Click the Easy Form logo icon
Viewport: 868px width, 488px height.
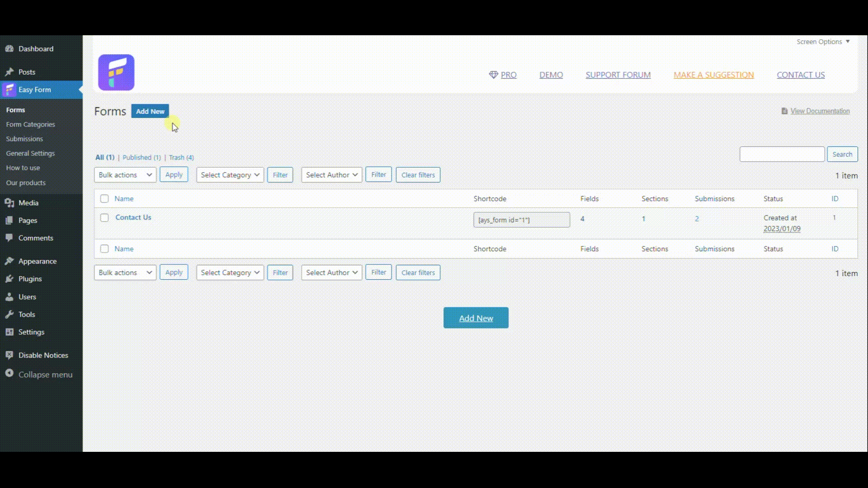coord(116,72)
